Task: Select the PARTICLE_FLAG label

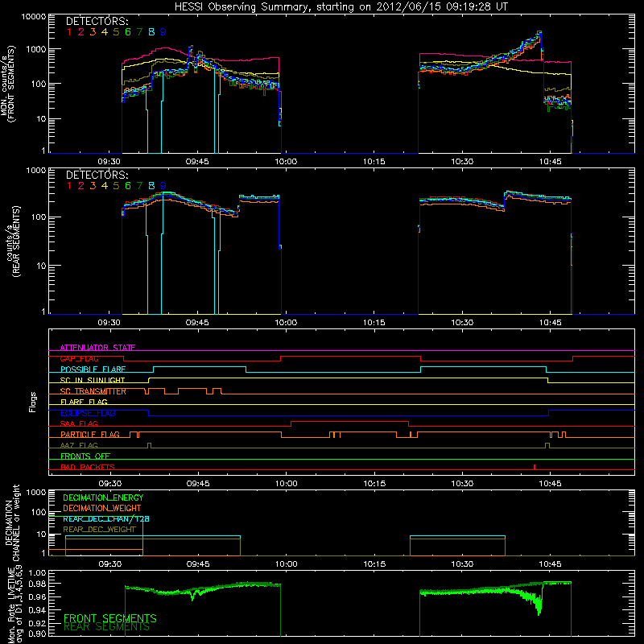Action: click(90, 434)
